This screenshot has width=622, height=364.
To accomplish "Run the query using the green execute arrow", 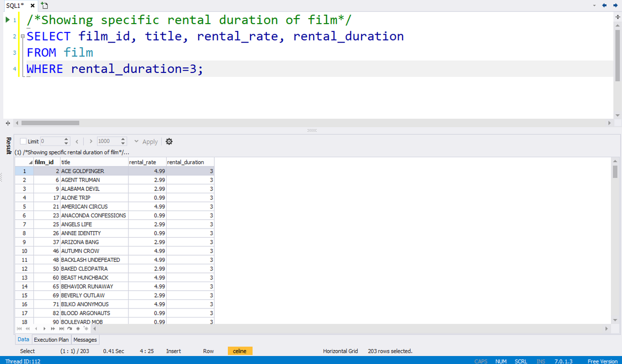I will (x=7, y=20).
